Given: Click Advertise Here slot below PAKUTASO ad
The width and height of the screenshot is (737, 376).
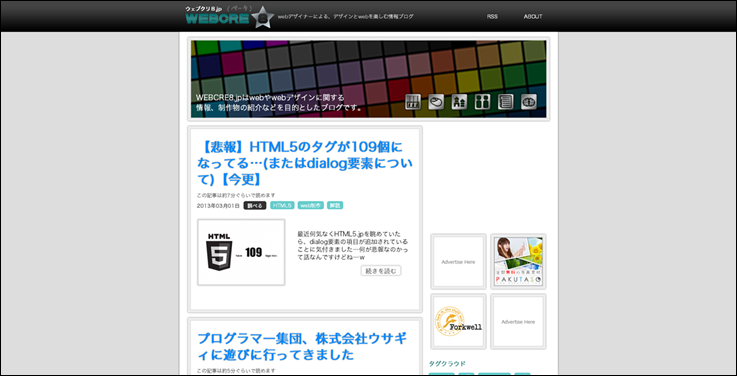Looking at the screenshot, I should [518, 321].
